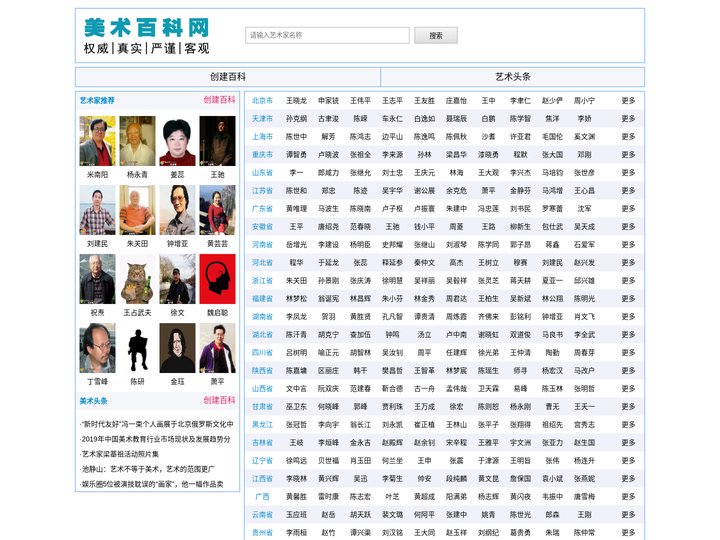Select the 广西 region link
The image size is (720, 540).
pos(262,496)
